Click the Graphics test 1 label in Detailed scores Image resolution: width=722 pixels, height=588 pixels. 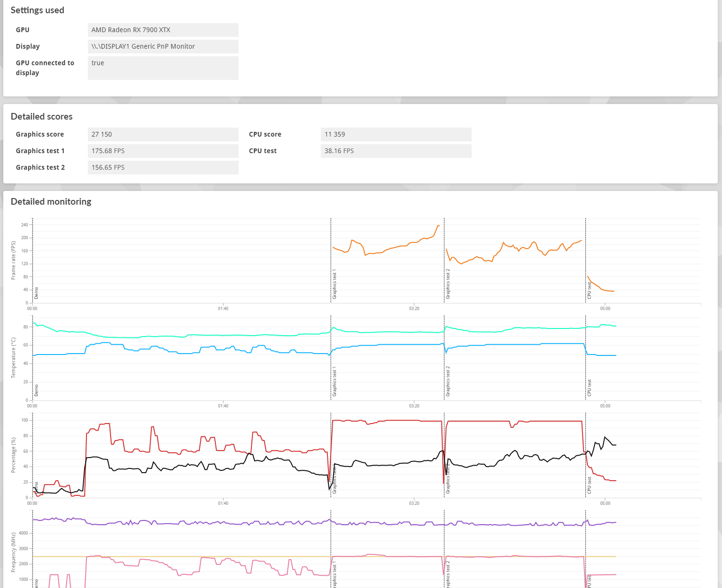[x=40, y=151]
